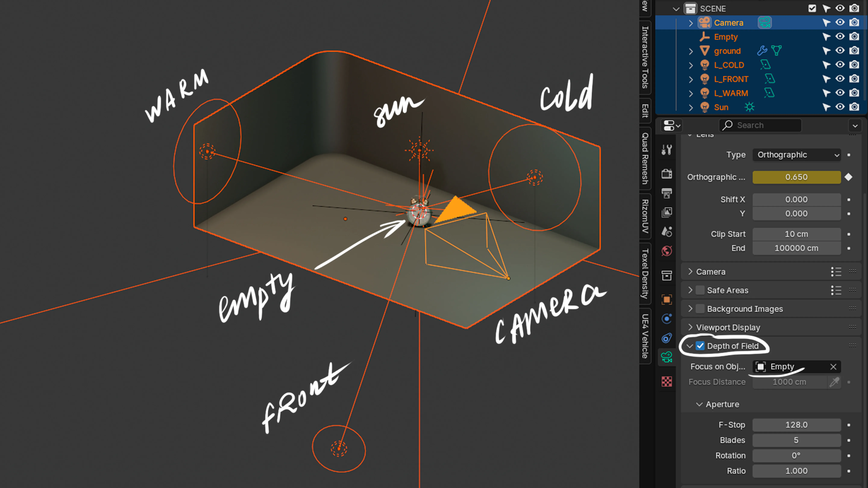Open the properties editor type dropdown

671,126
